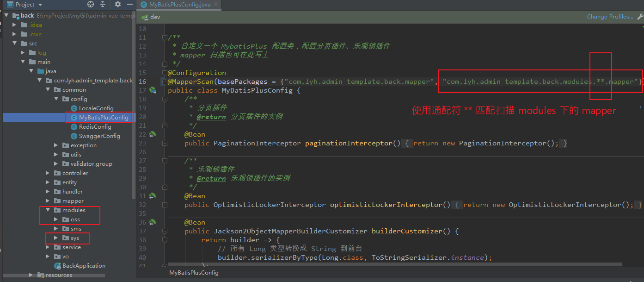Select the validator.group package in tree

(x=92, y=164)
